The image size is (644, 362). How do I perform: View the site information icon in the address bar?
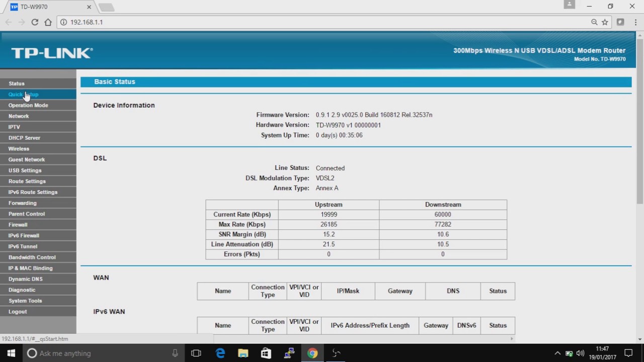[64, 22]
